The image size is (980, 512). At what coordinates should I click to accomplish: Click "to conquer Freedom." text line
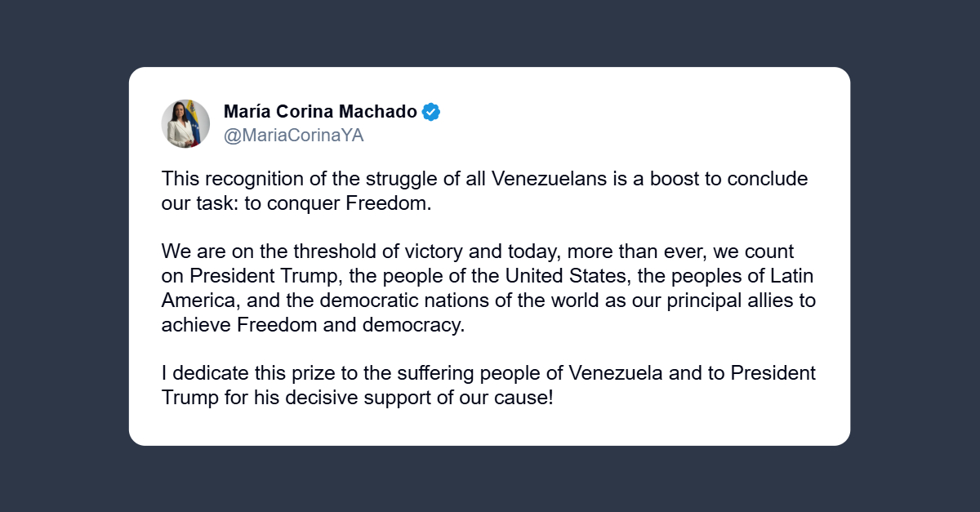click(337, 203)
